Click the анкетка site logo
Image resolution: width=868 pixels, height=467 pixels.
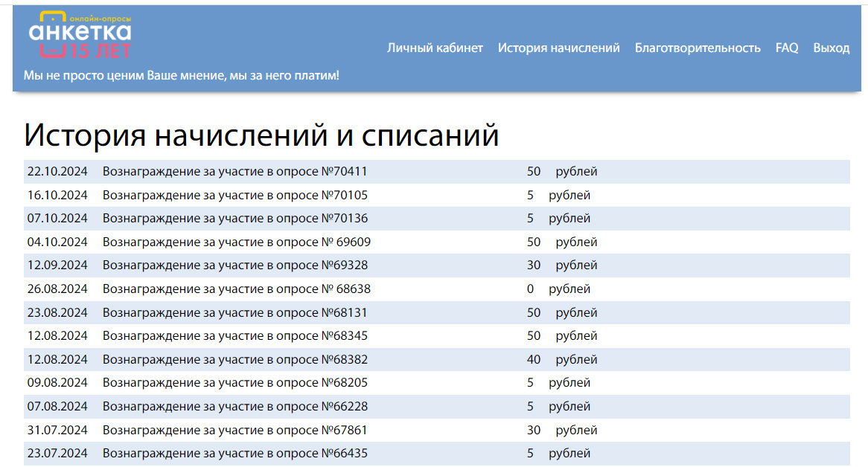80,33
